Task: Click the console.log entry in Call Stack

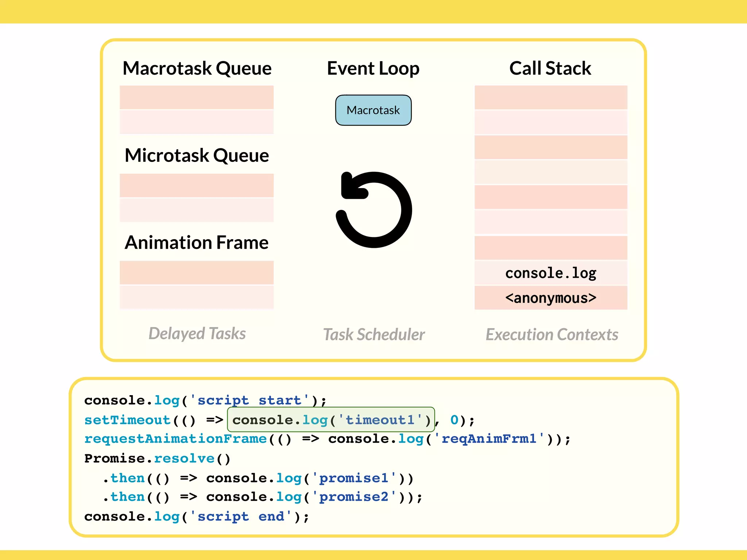Action: pyautogui.click(x=550, y=273)
